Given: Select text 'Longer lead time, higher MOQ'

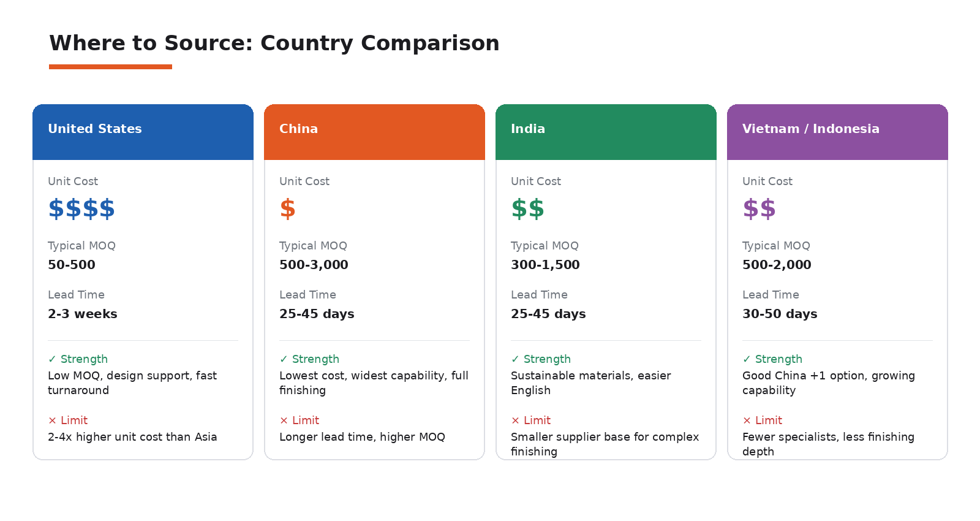Looking at the screenshot, I should [x=362, y=437].
